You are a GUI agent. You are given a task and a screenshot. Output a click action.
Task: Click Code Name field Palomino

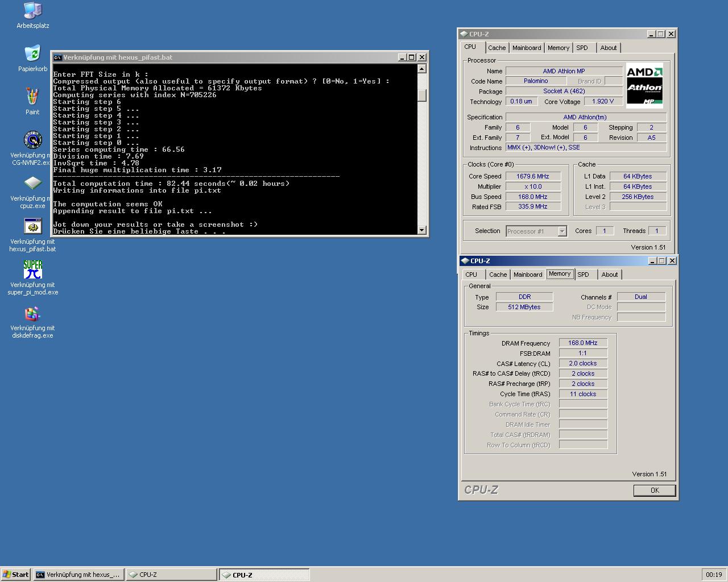tap(536, 81)
